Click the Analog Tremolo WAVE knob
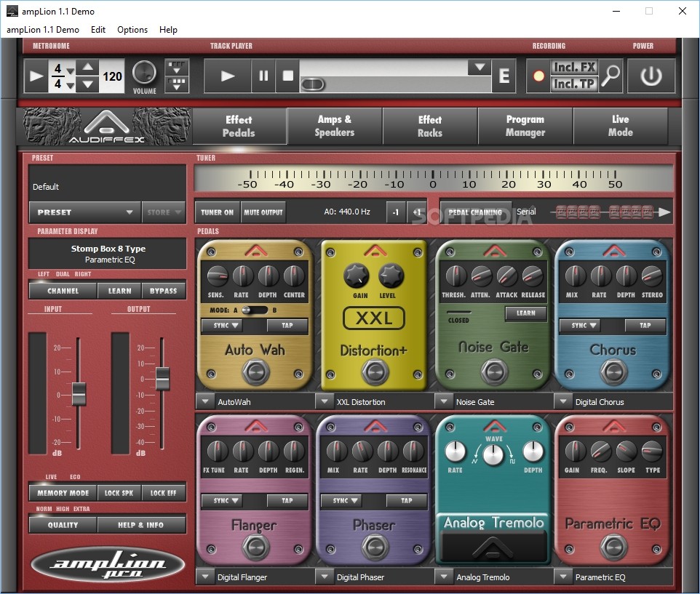This screenshot has height=594, width=700. click(x=494, y=455)
